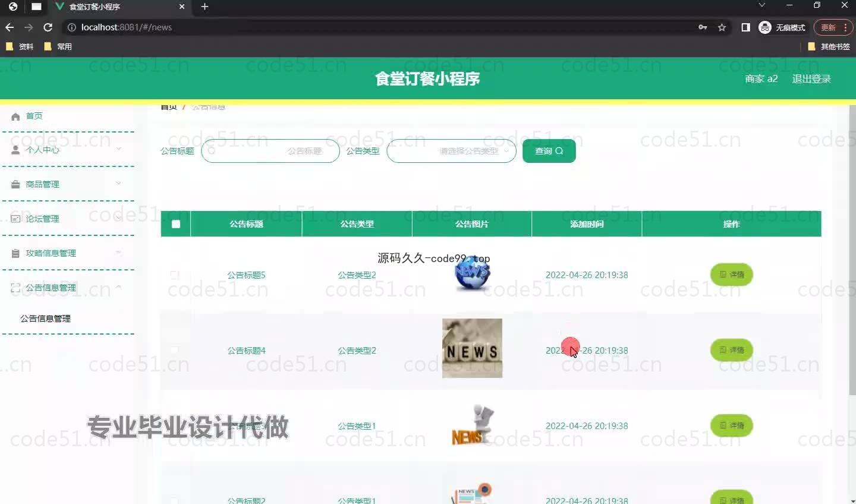
Task: Open the 请选择公告类型 dropdown
Action: [x=451, y=151]
